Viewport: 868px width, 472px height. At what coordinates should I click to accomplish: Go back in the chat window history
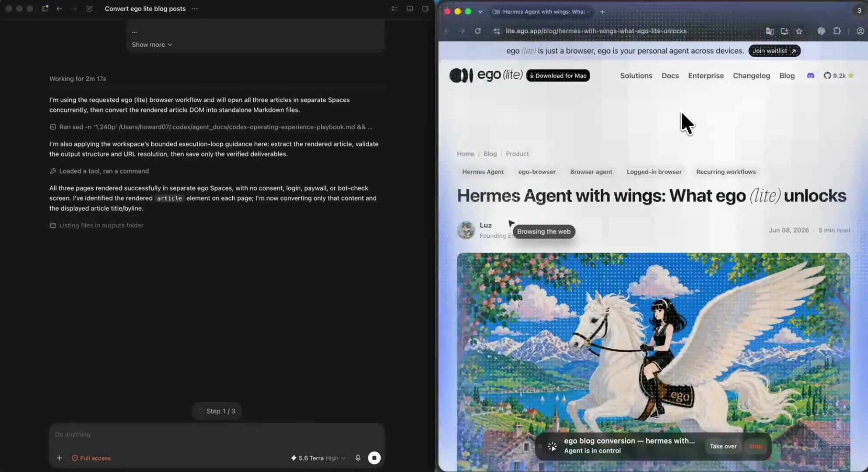[x=59, y=9]
